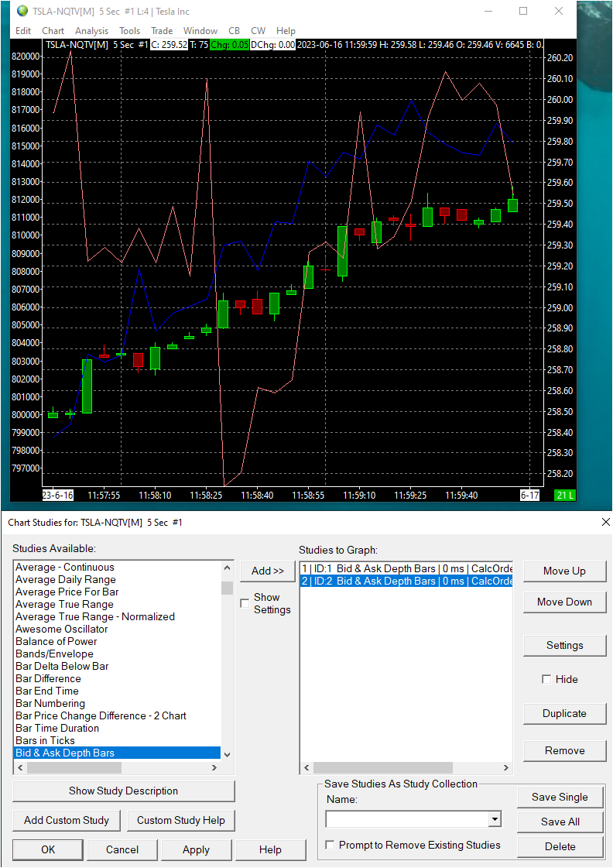Click the Studies Available horizontal scrollbar thumb
The width and height of the screenshot is (613, 868).
coord(74,768)
